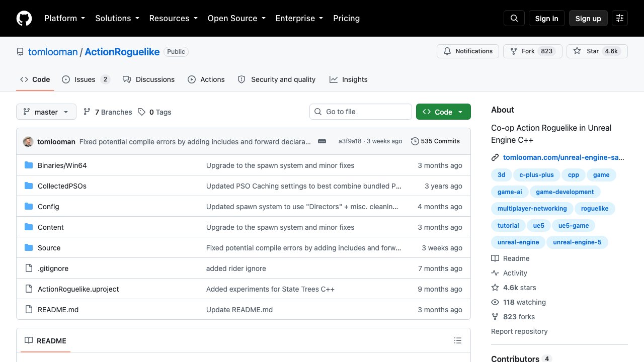Screen dimensions: 644x362
Task: Click the .gitignore file icon
Action: (29, 268)
